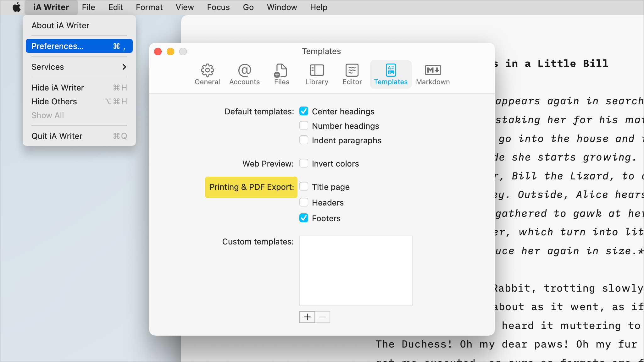Enable Title page checkbox
Image resolution: width=644 pixels, height=362 pixels.
[x=304, y=187]
